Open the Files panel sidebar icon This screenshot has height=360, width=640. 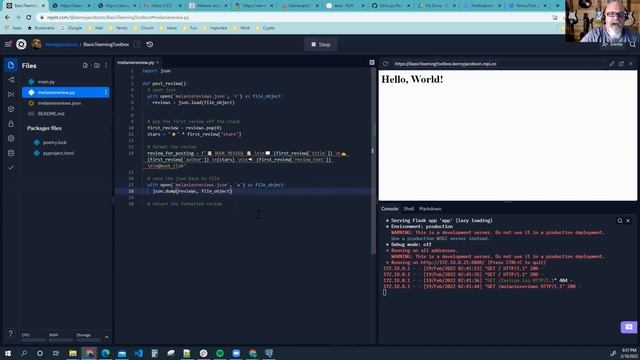(x=11, y=65)
